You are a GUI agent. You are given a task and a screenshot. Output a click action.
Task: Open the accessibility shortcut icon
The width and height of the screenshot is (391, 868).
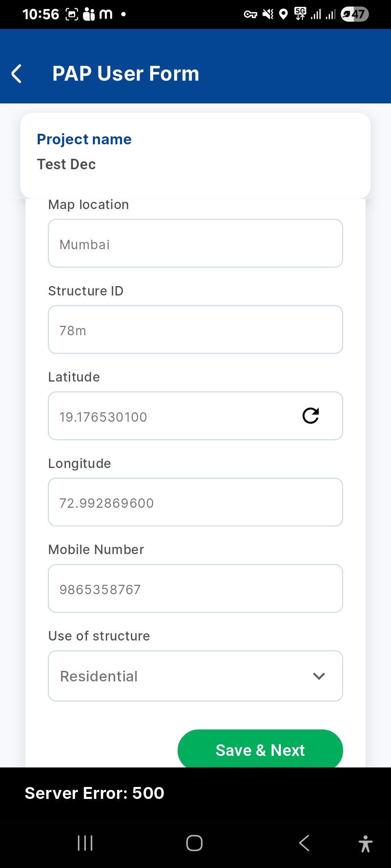click(x=365, y=844)
